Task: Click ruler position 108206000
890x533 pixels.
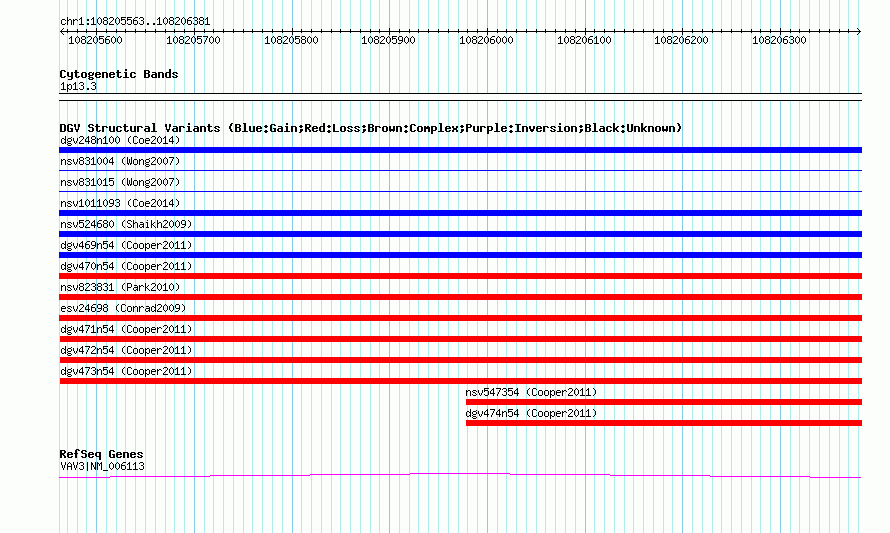Action: point(486,40)
